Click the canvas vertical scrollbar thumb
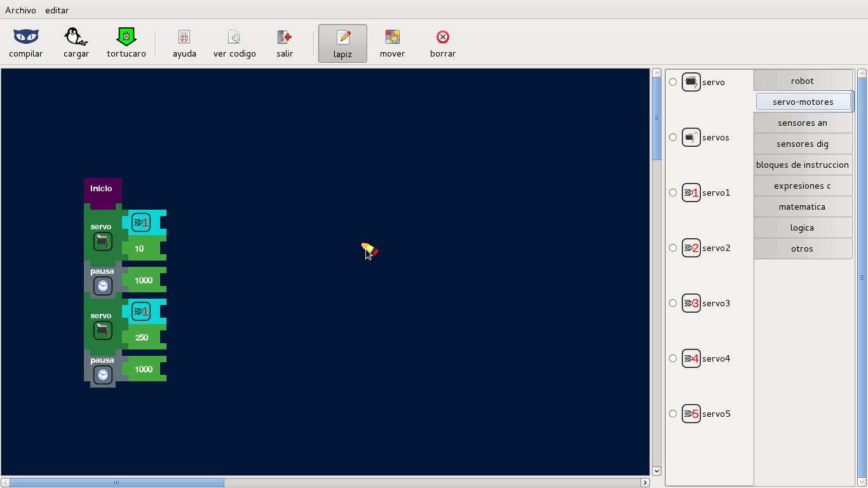The image size is (868, 488). (x=657, y=118)
